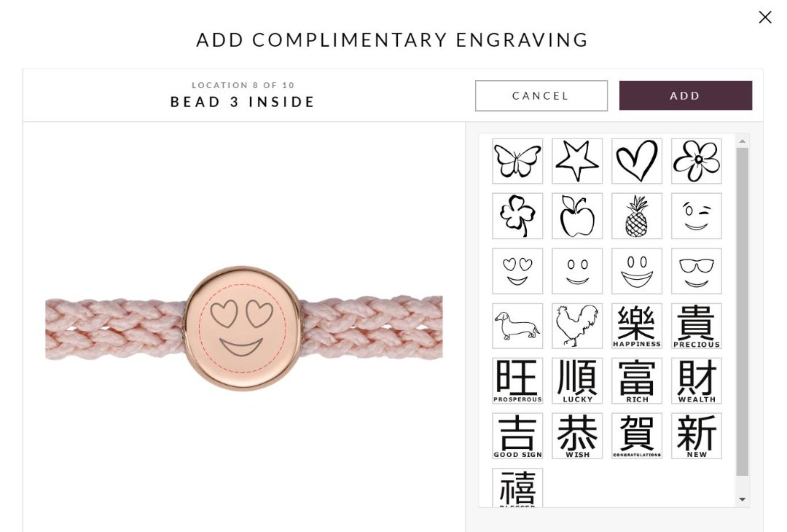The width and height of the screenshot is (787, 532).
Task: Choose the heart-eyes smiley symbol
Action: click(x=517, y=271)
